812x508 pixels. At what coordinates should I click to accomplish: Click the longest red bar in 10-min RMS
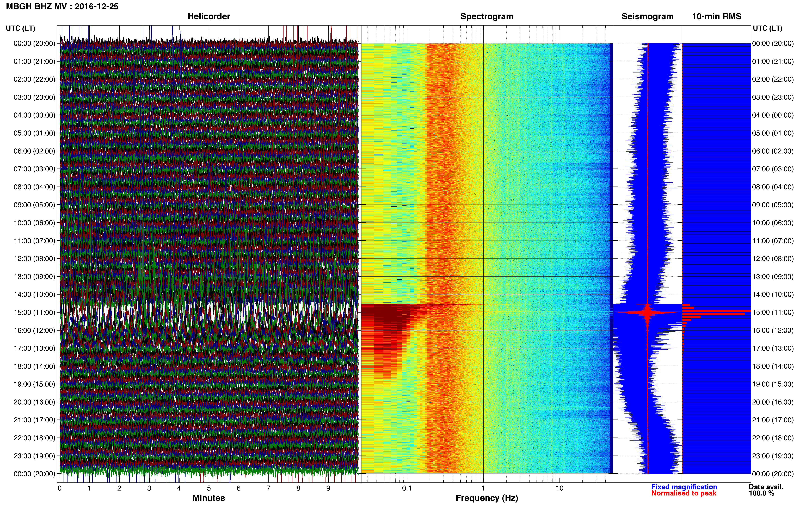717,311
